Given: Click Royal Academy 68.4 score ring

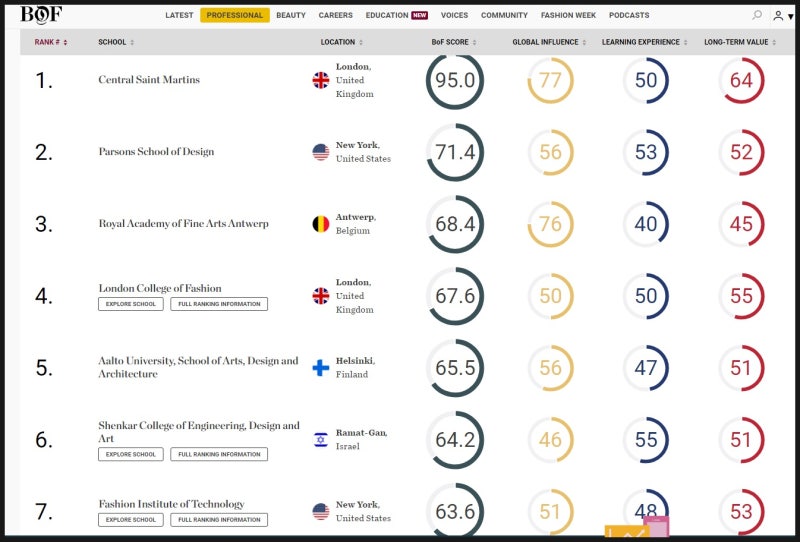Looking at the screenshot, I should (455, 224).
